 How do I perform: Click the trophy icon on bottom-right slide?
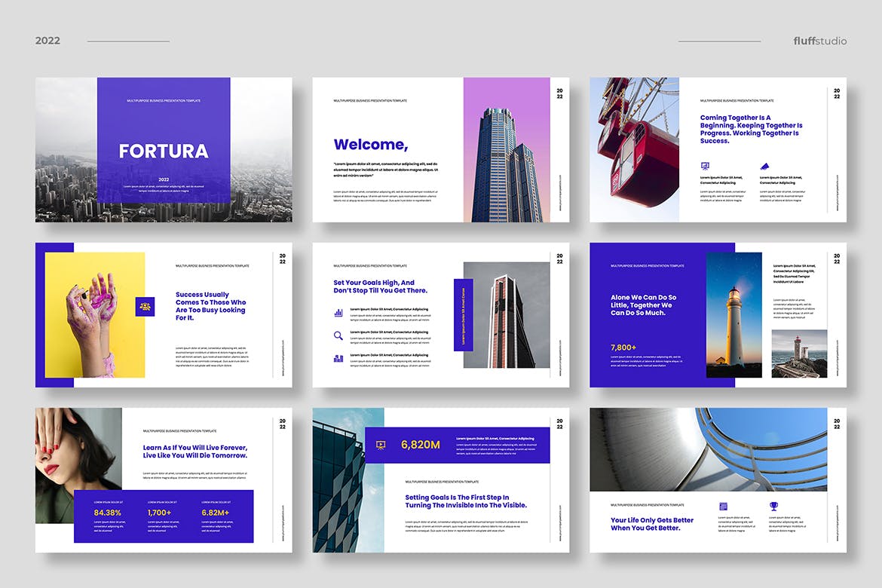point(773,506)
